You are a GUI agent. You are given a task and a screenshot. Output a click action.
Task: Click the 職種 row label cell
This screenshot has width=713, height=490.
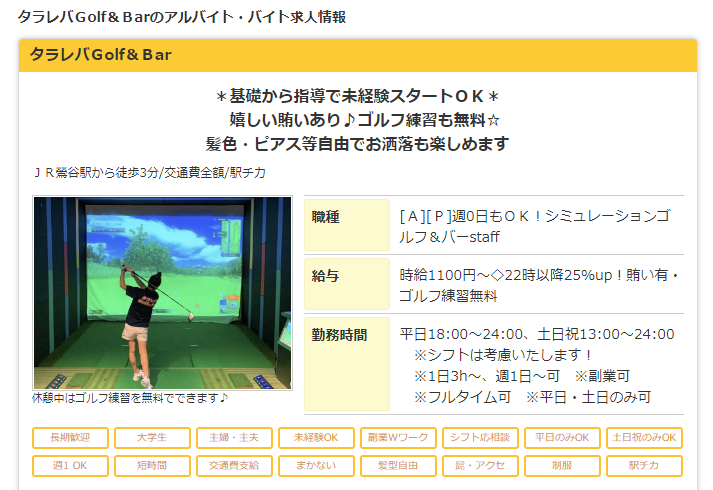pyautogui.click(x=346, y=226)
